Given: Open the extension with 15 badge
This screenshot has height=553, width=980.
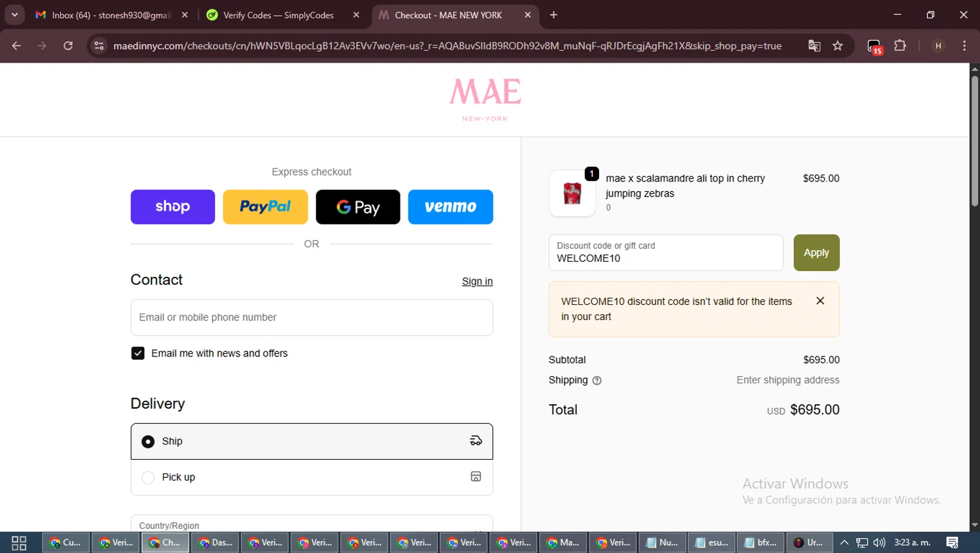Looking at the screenshot, I should click(x=875, y=46).
